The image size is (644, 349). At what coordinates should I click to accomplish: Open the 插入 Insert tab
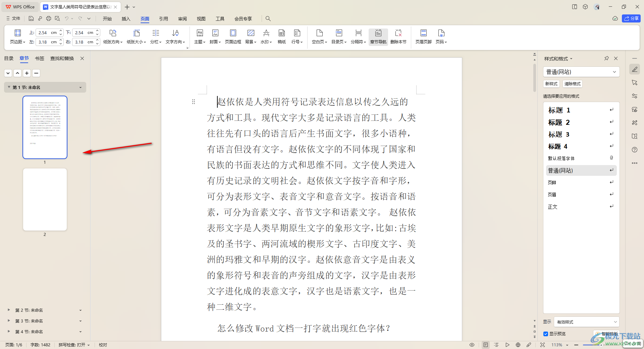coord(126,19)
